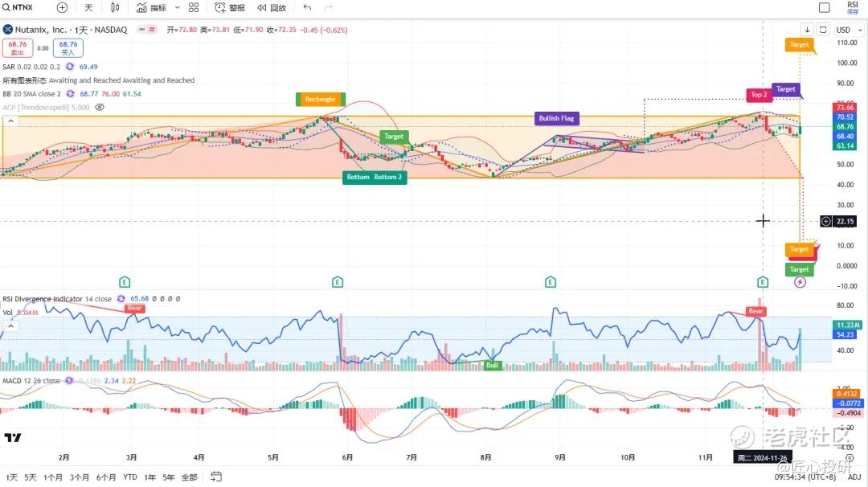Select layout square icon
868x487 pixels.
click(825, 8)
